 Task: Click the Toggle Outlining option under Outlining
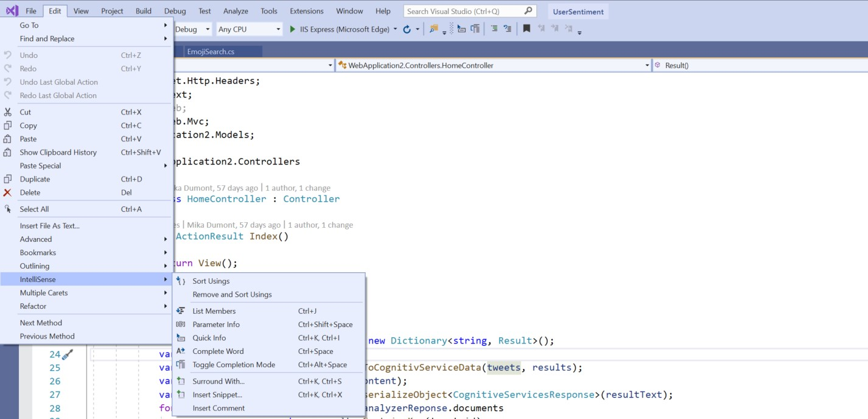(35, 266)
